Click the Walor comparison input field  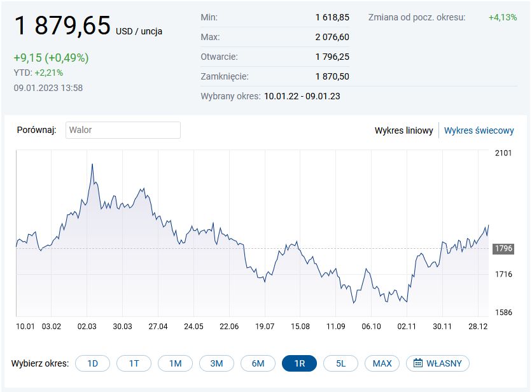123,130
